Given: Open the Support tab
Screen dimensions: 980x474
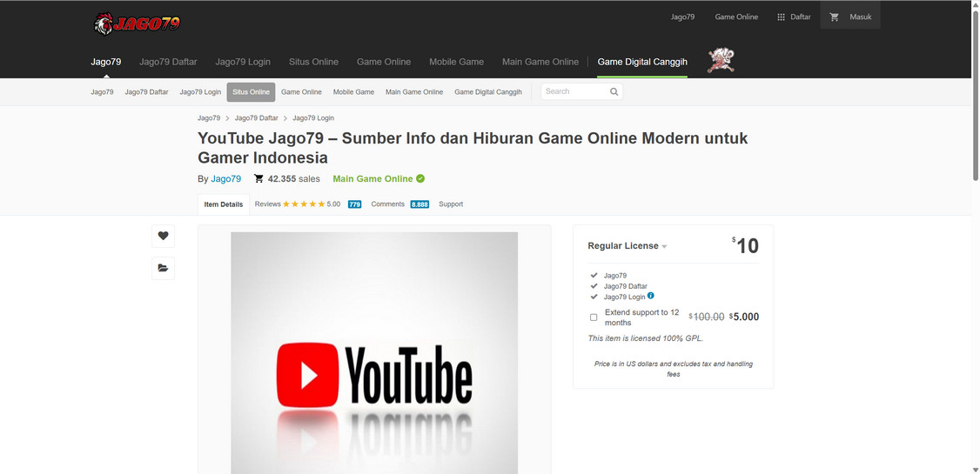Looking at the screenshot, I should pyautogui.click(x=451, y=204).
